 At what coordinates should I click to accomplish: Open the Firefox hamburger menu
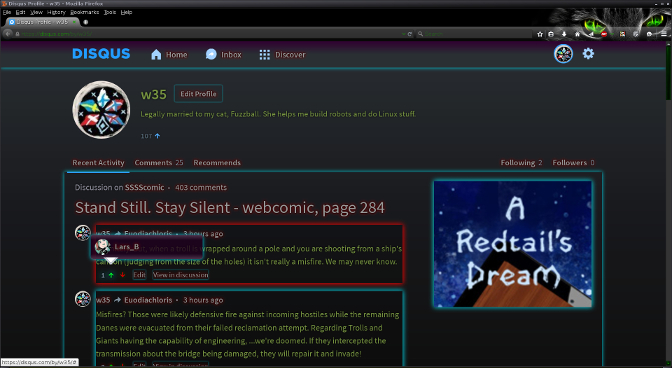663,34
